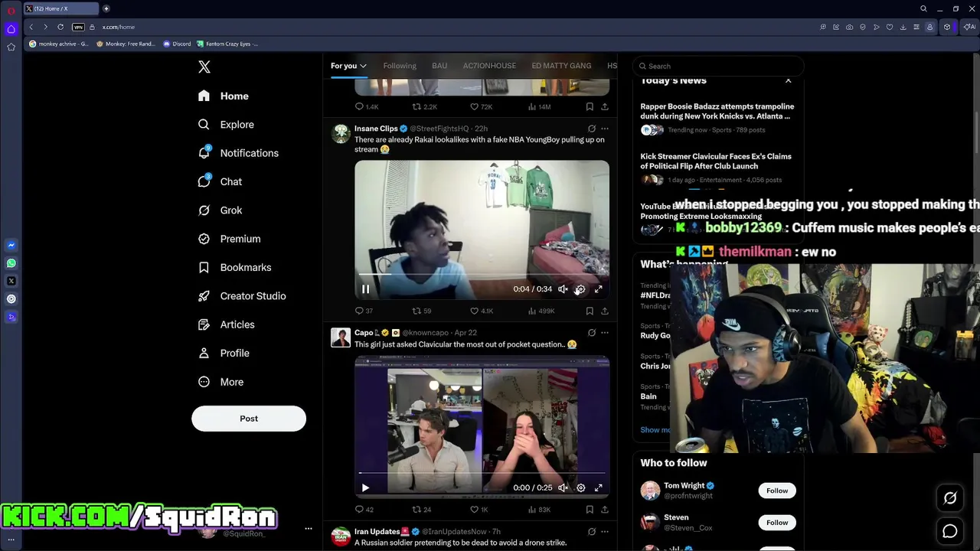Bookmark the Capo post
980x551 pixels.
click(x=590, y=510)
